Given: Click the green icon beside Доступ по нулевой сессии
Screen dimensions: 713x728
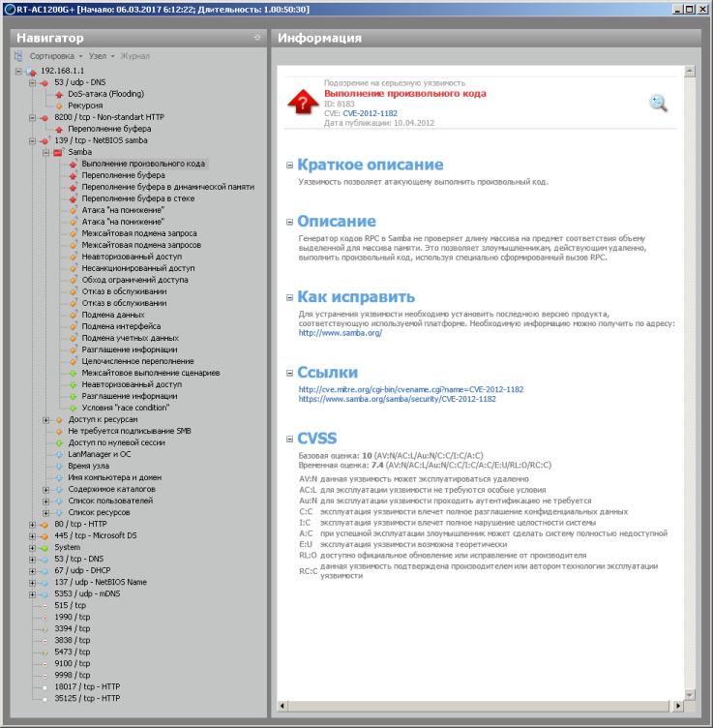Looking at the screenshot, I should tap(59, 443).
